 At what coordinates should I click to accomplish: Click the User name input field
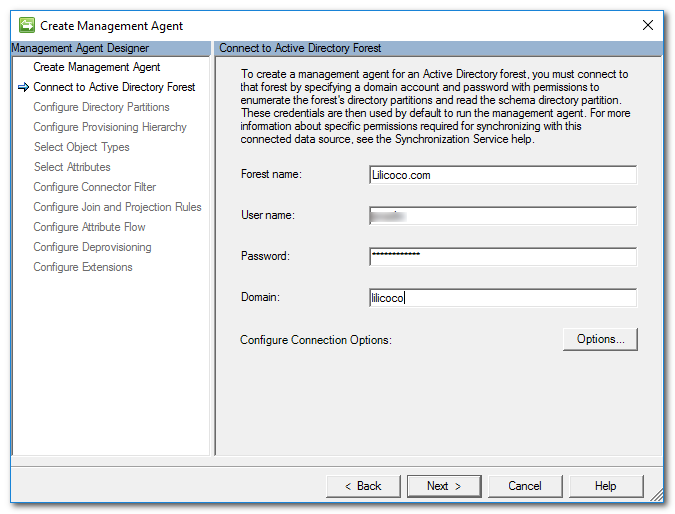[x=503, y=216]
